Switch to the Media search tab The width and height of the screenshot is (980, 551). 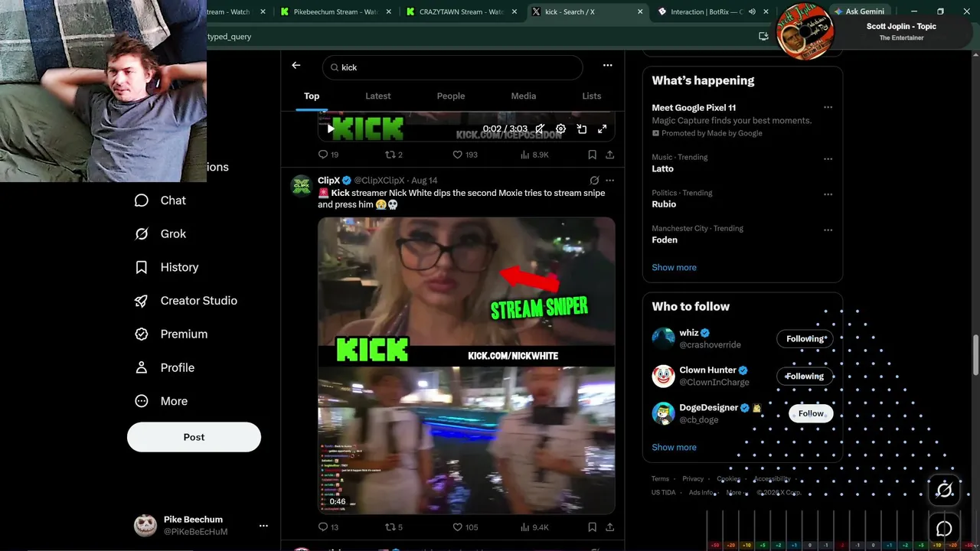524,96
